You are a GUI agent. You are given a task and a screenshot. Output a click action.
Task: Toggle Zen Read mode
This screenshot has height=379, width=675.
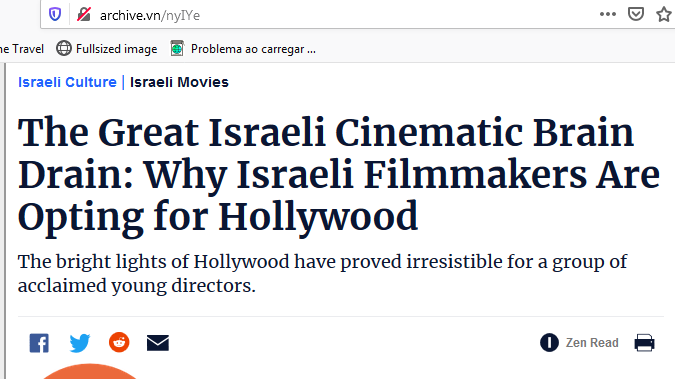579,343
